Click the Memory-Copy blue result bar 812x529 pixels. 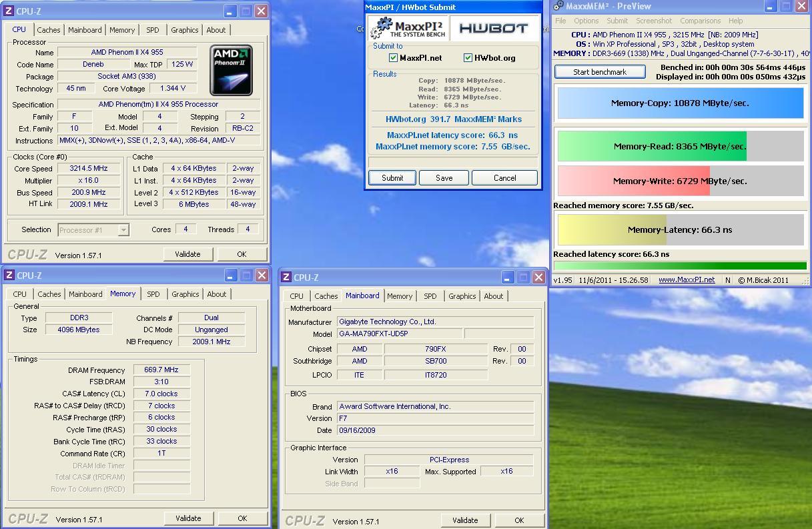tap(681, 103)
